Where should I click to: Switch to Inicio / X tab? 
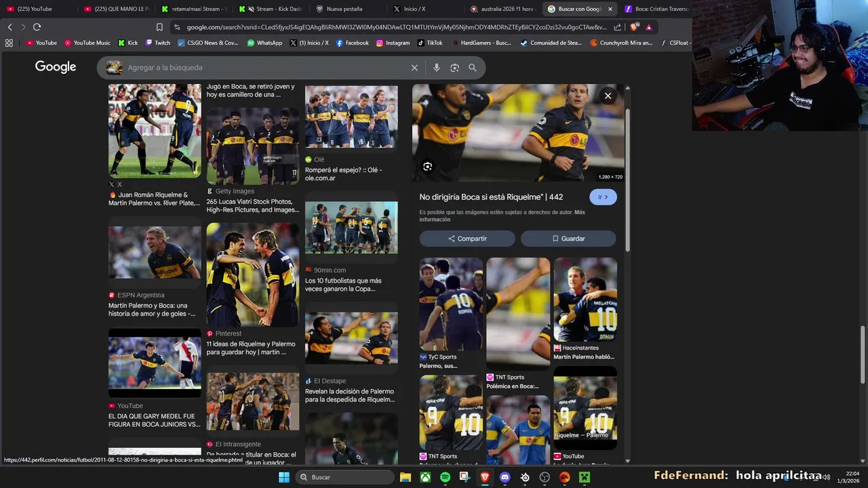[x=425, y=9]
